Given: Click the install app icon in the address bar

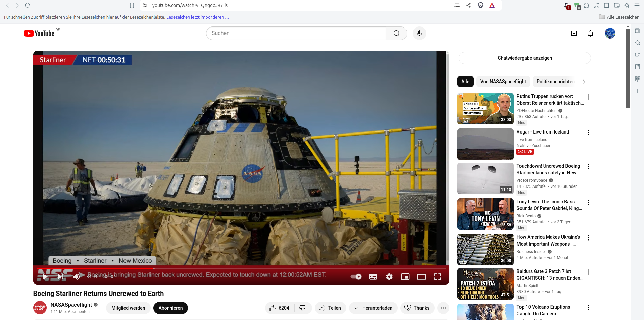Looking at the screenshot, I should (x=457, y=5).
